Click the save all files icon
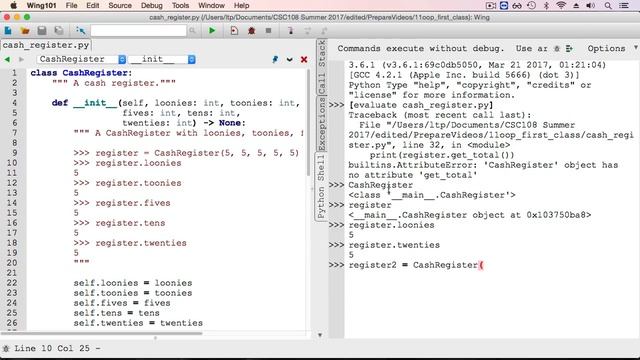Image resolution: width=640 pixels, height=360 pixels. [59, 31]
